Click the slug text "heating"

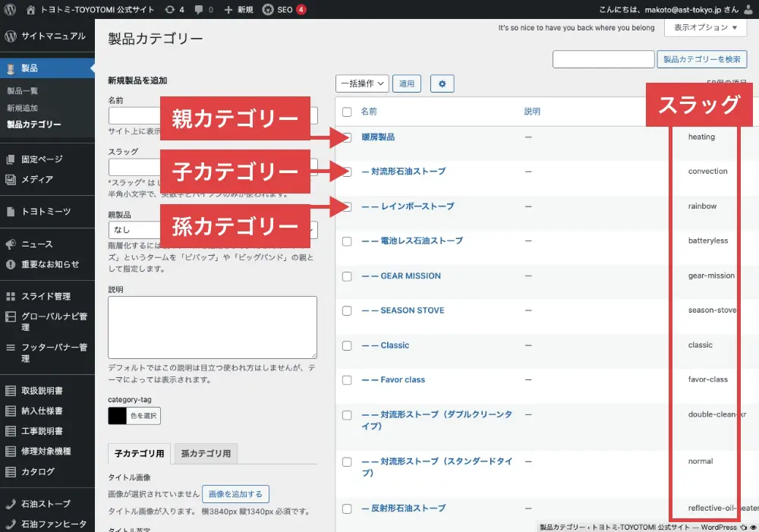pyautogui.click(x=701, y=137)
